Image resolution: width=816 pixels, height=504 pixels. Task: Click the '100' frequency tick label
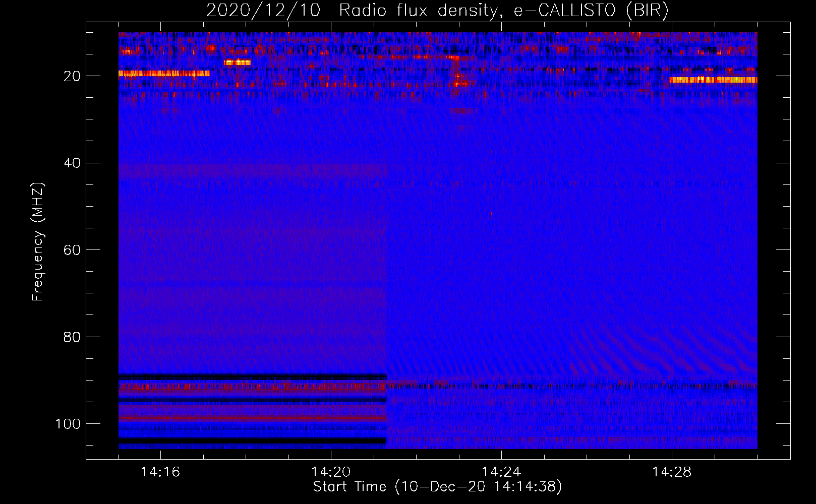(68, 423)
